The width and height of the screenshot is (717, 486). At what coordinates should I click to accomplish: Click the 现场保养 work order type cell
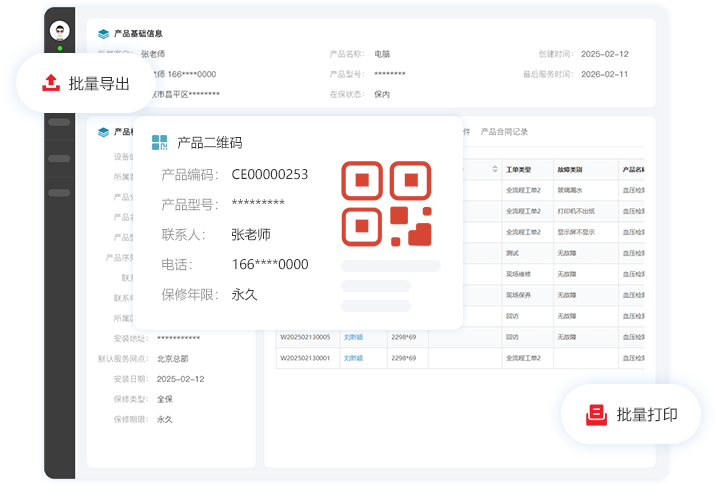pos(519,295)
